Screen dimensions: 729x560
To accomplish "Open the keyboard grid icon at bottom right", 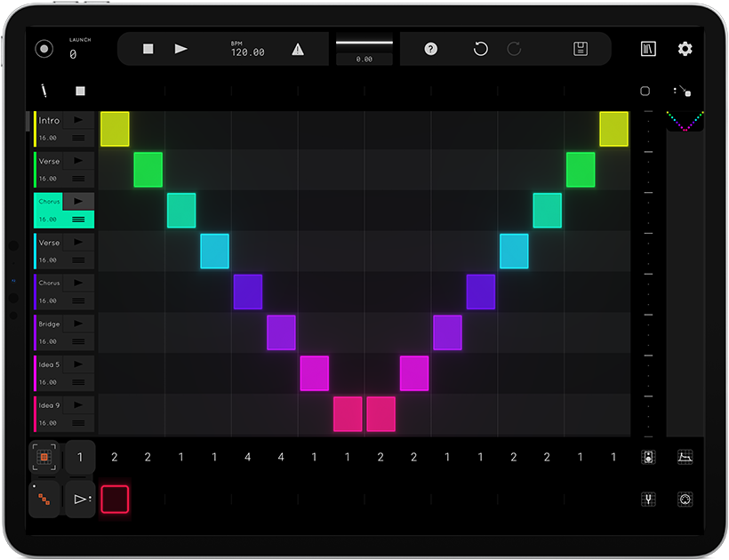I will [x=685, y=457].
